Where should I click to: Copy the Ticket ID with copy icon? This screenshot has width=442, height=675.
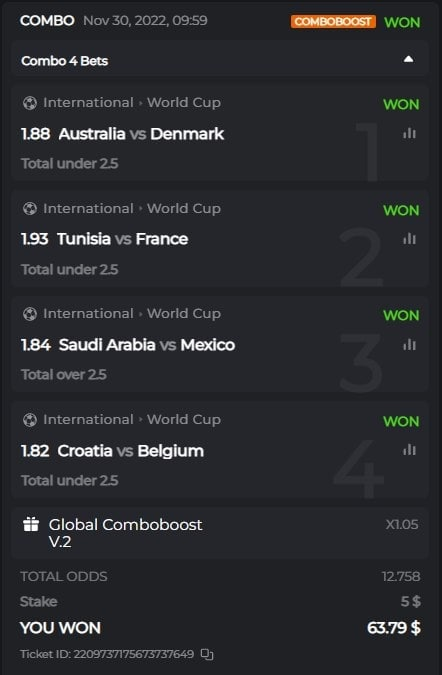[x=207, y=654]
